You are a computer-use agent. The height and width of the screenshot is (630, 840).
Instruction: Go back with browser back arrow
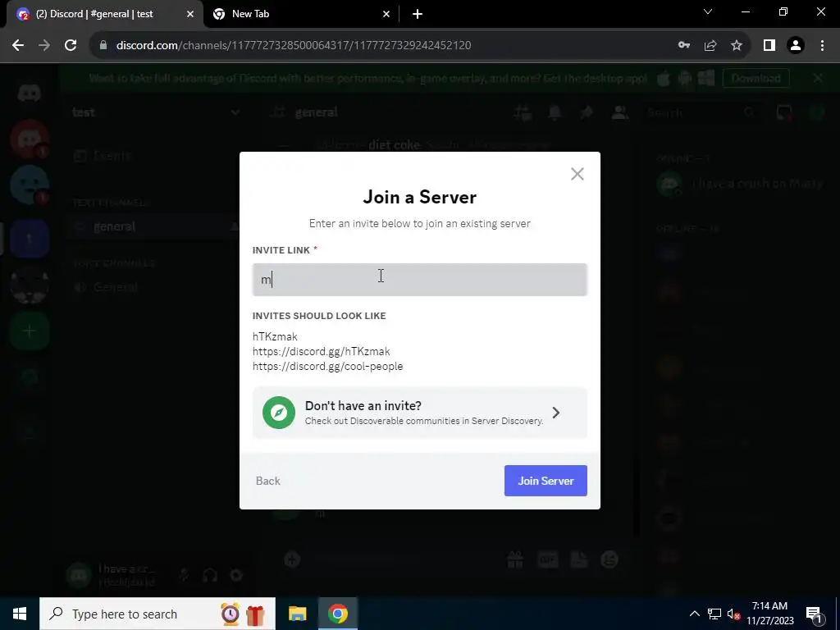pos(18,45)
